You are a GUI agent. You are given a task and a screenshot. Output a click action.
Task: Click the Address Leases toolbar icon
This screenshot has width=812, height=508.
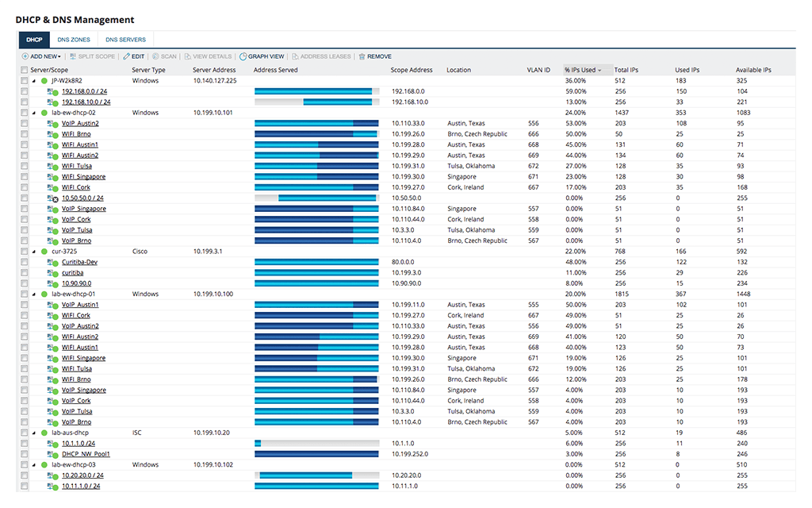(x=296, y=57)
